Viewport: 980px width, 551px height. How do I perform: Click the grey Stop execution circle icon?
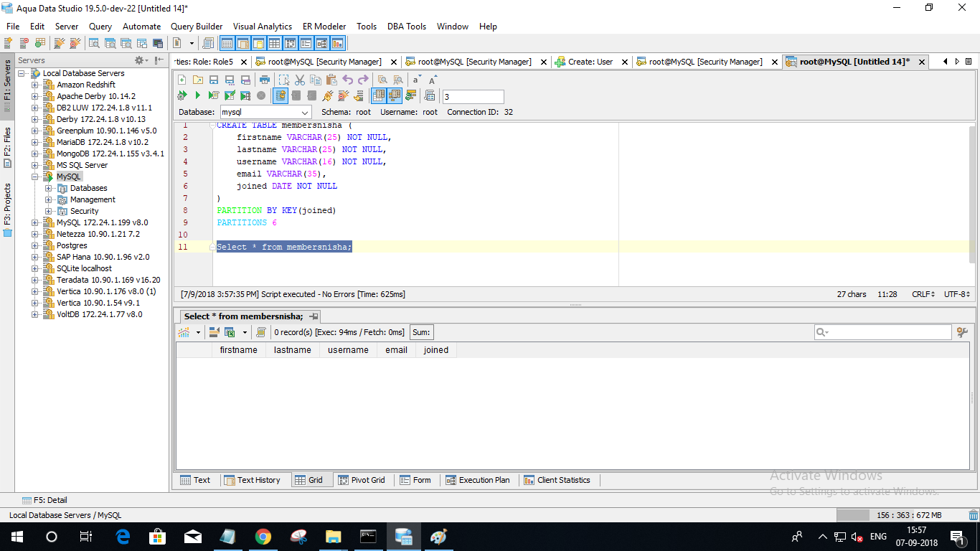(x=261, y=95)
